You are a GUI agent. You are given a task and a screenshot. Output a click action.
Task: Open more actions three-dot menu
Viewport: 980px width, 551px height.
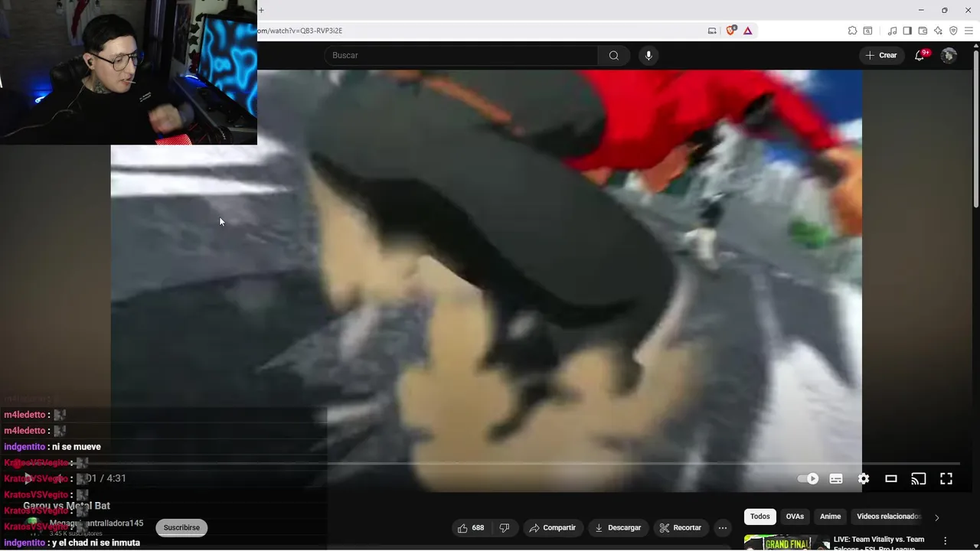point(723,528)
